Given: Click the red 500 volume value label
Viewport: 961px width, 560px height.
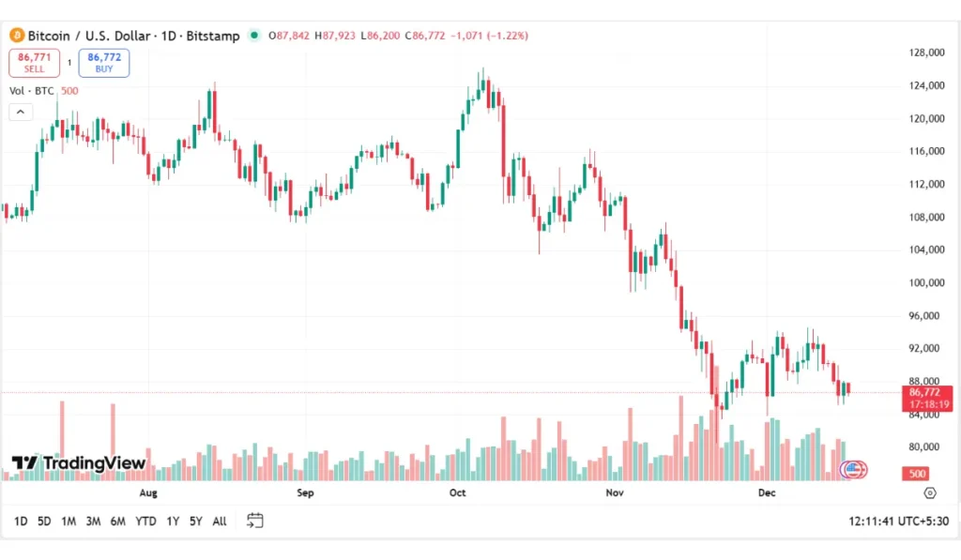Looking at the screenshot, I should (915, 474).
